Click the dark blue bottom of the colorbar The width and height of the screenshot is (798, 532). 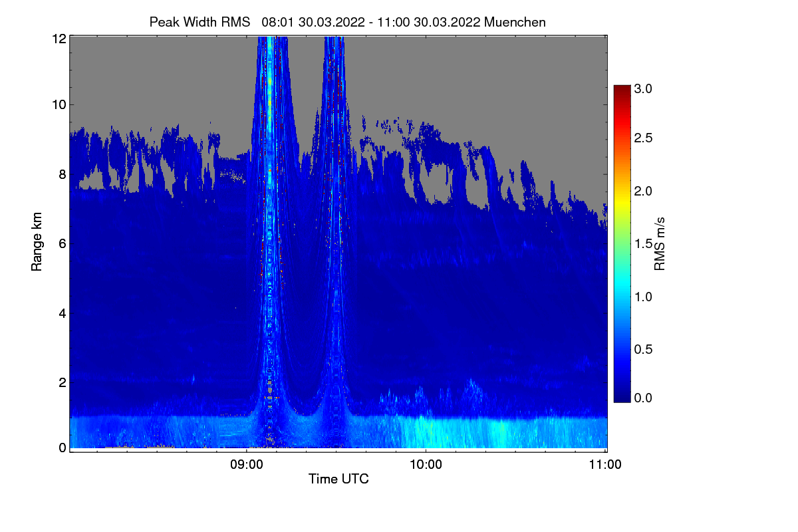point(622,395)
